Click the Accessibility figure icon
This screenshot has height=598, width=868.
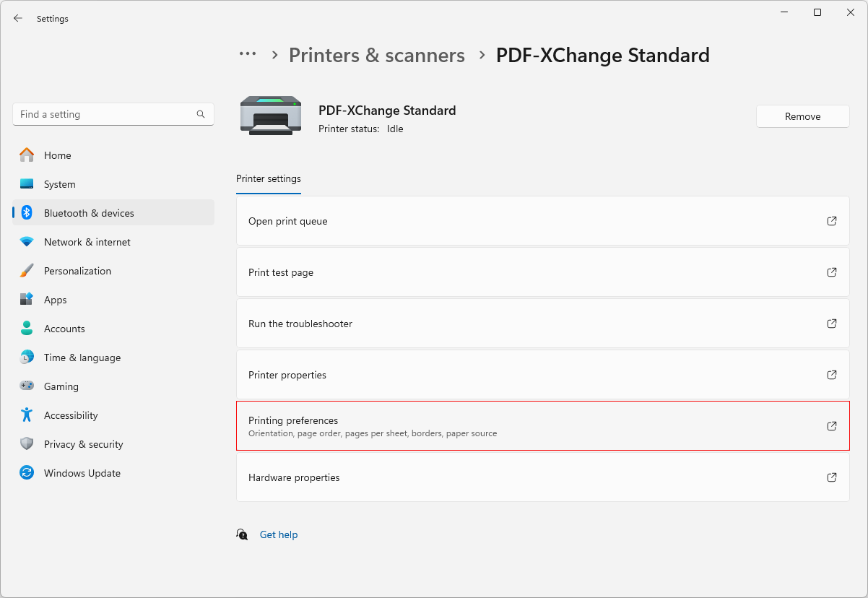tap(27, 415)
